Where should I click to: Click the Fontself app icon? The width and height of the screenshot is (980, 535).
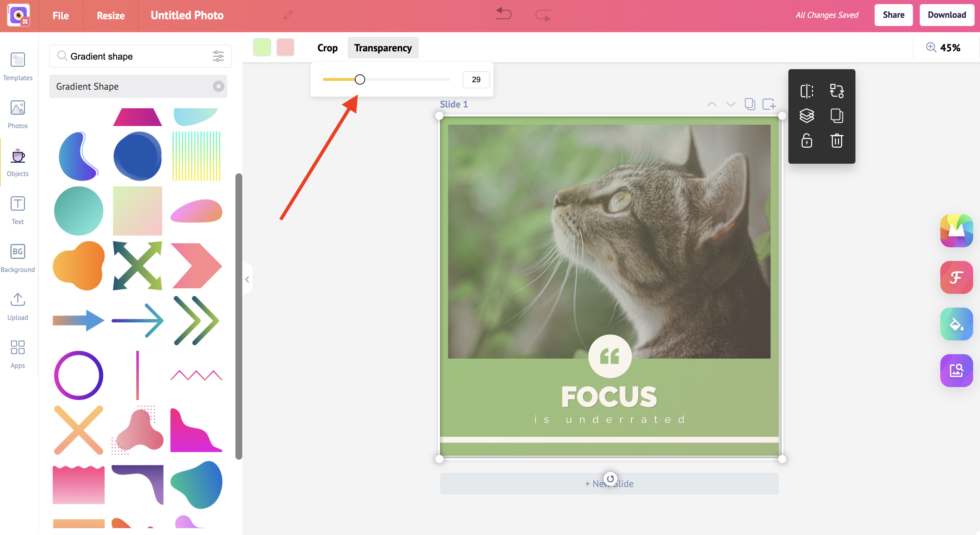point(956,277)
